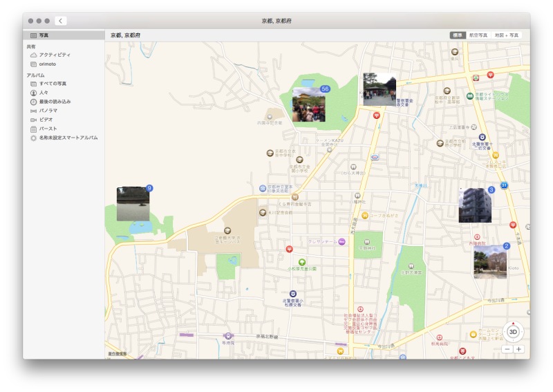
Task: Click the blue route 31 shield
Action: click(x=504, y=185)
